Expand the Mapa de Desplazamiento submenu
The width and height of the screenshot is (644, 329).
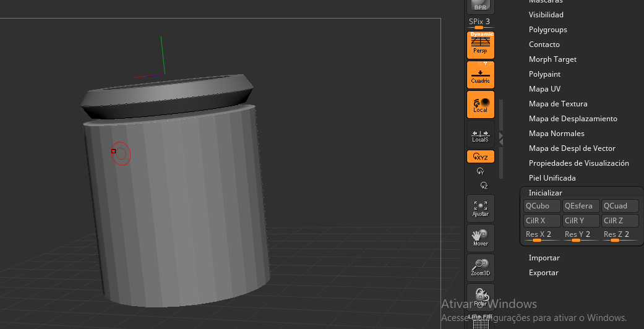click(x=573, y=118)
